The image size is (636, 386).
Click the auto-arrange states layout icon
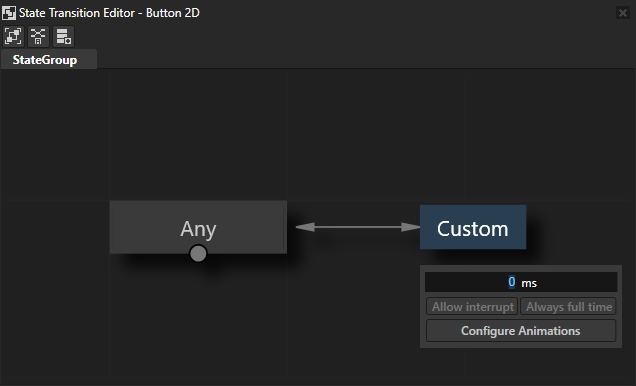click(x=39, y=36)
